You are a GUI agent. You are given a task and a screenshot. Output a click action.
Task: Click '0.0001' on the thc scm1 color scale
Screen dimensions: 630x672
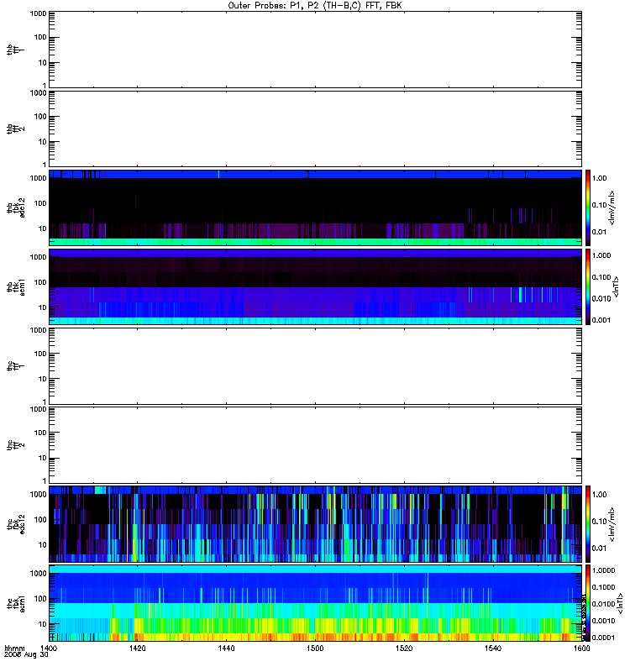tap(603, 638)
